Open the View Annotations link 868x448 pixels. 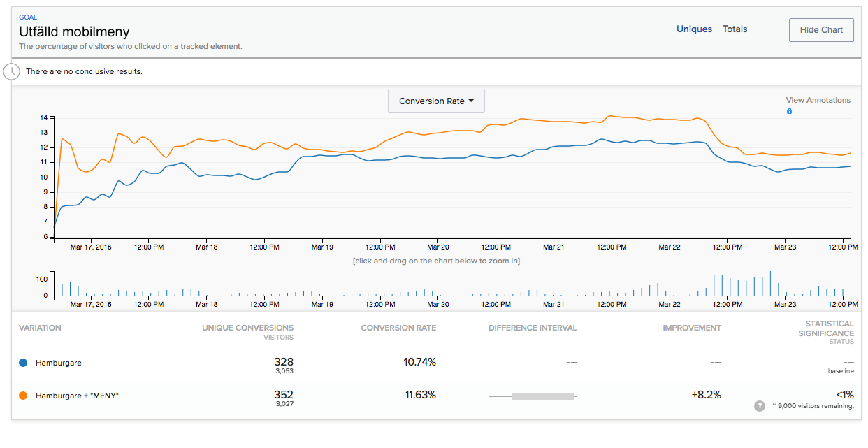pos(818,100)
